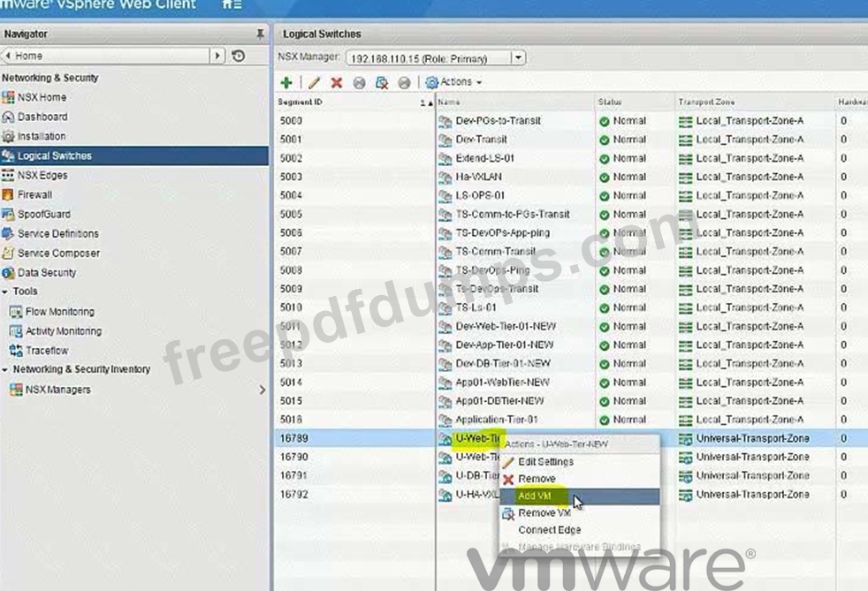
Task: Sort by Name column header
Action: (514, 102)
